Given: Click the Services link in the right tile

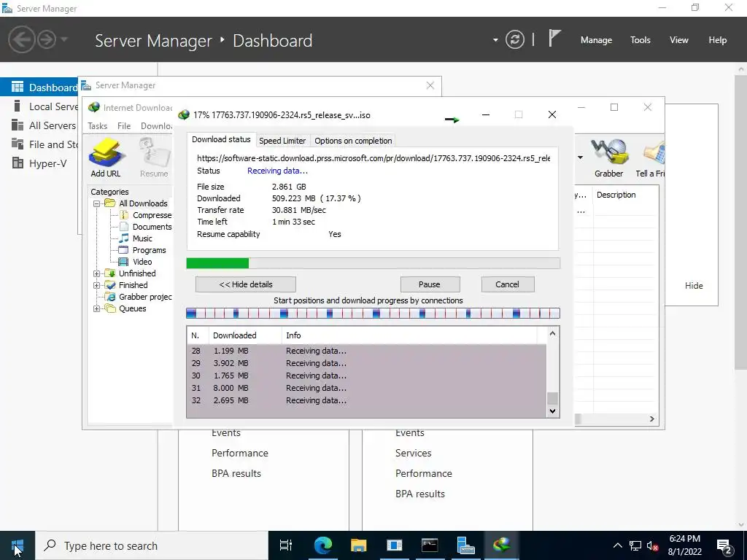Looking at the screenshot, I should (413, 453).
